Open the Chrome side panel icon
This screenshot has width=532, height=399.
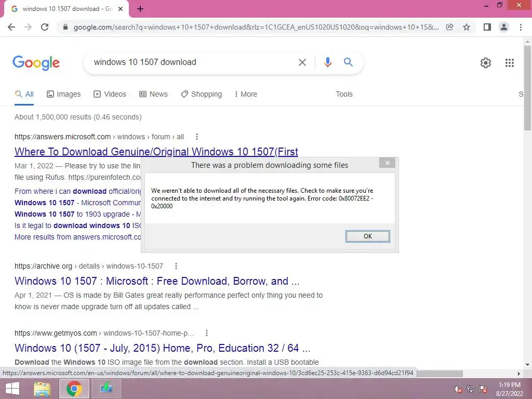(x=487, y=27)
